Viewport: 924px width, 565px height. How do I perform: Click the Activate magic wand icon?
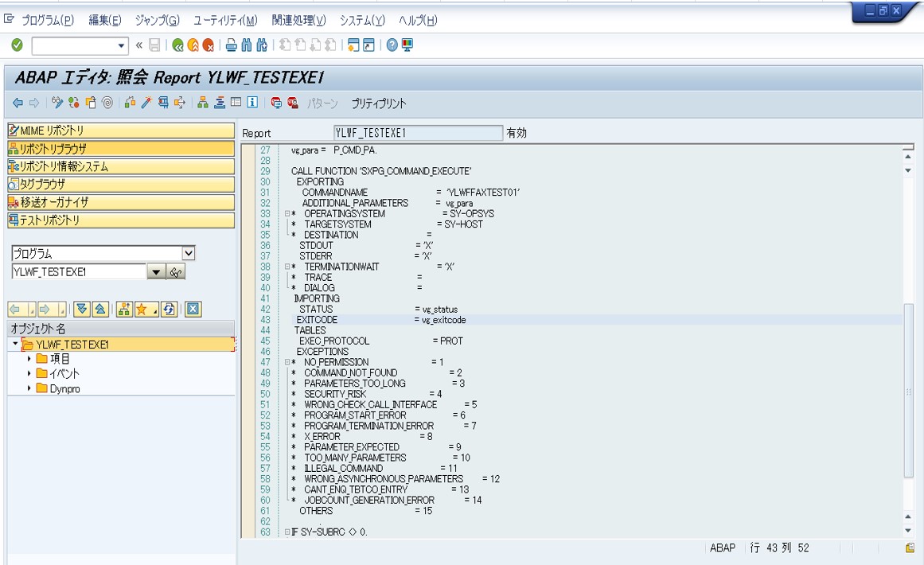pyautogui.click(x=146, y=103)
